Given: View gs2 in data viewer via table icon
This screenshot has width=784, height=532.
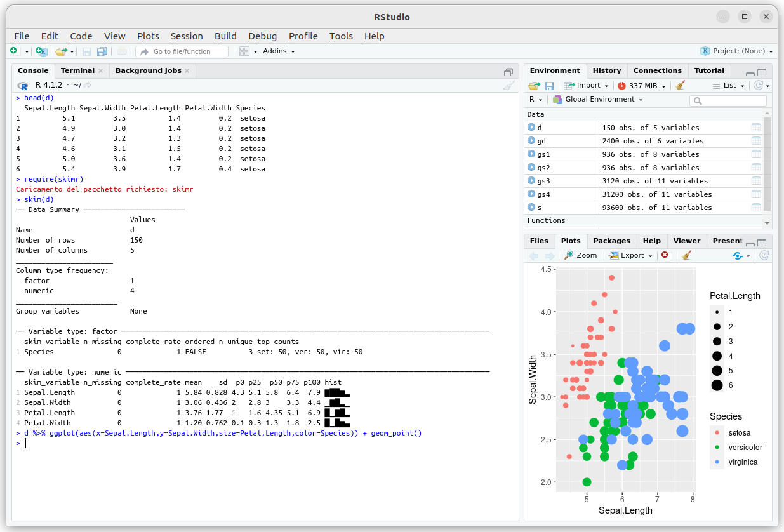Looking at the screenshot, I should pos(755,168).
